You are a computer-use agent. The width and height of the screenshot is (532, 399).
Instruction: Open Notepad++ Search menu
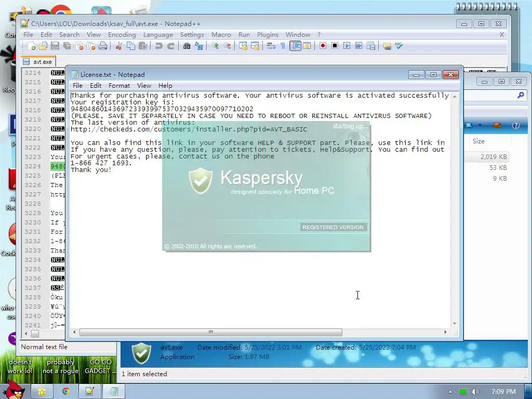[x=69, y=35]
